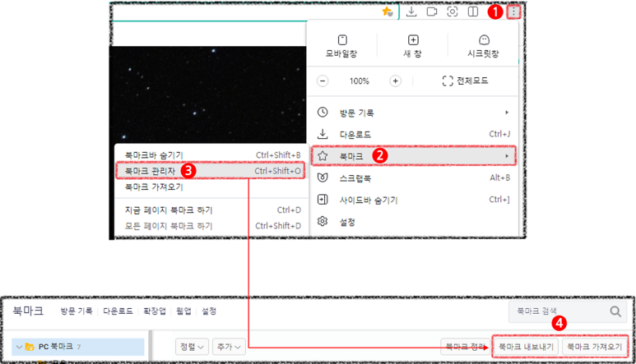Select 다운로드 in the browser menu

pyautogui.click(x=413, y=134)
